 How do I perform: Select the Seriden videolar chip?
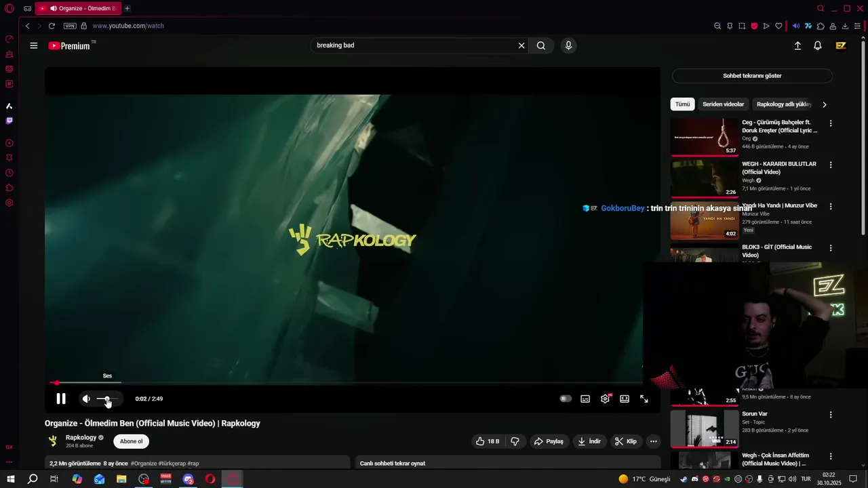724,104
